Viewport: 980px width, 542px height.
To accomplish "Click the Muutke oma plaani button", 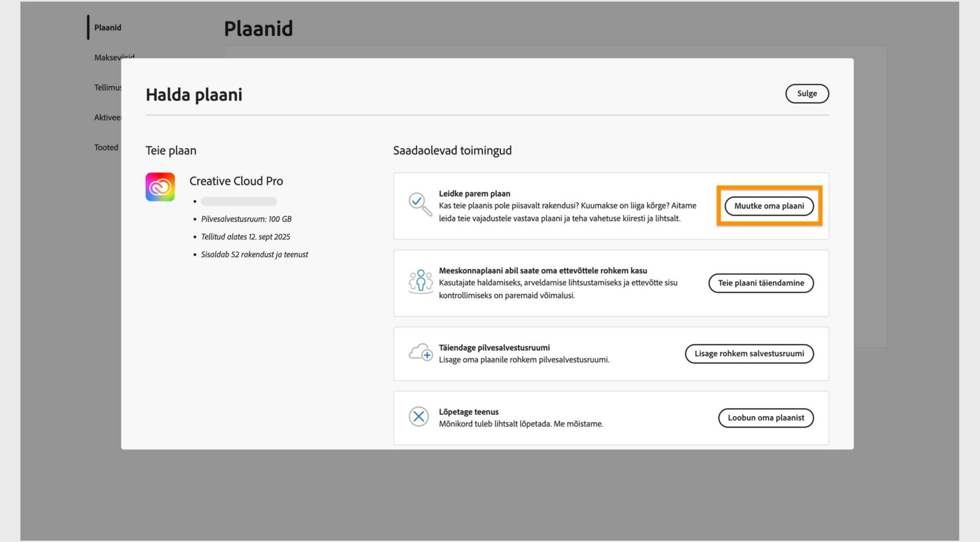I will tap(769, 206).
